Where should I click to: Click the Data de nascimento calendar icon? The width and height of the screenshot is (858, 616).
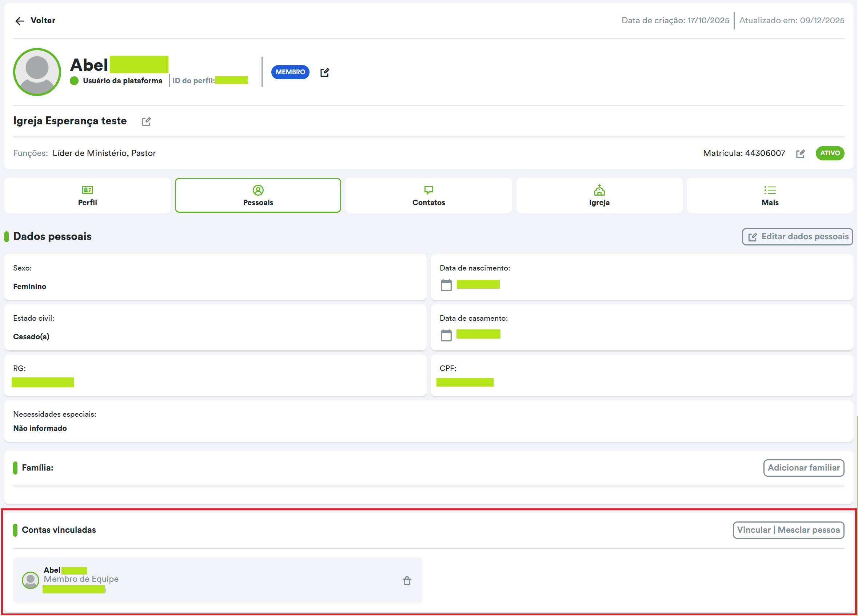pyautogui.click(x=446, y=285)
